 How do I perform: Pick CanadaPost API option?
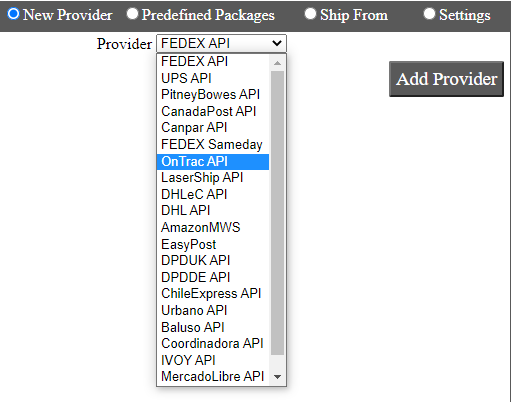(213, 111)
